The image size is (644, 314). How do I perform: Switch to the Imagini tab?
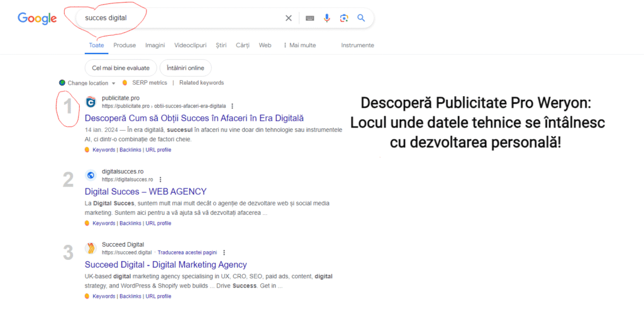click(155, 45)
